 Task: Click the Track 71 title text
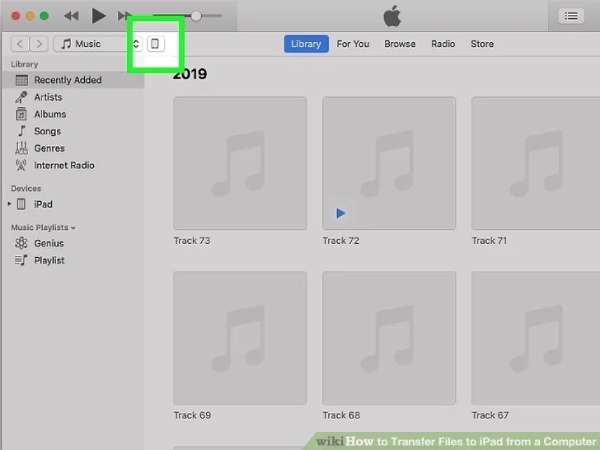pos(489,241)
